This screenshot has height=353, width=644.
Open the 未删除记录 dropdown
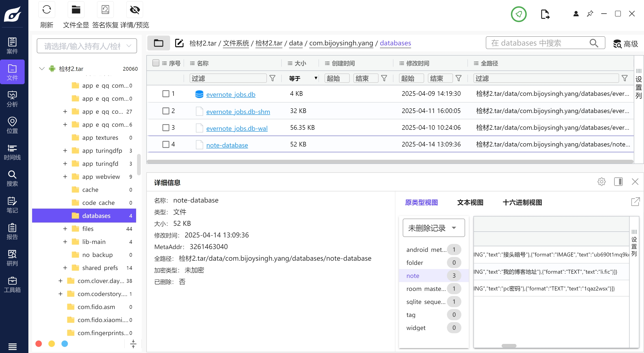[x=433, y=228]
